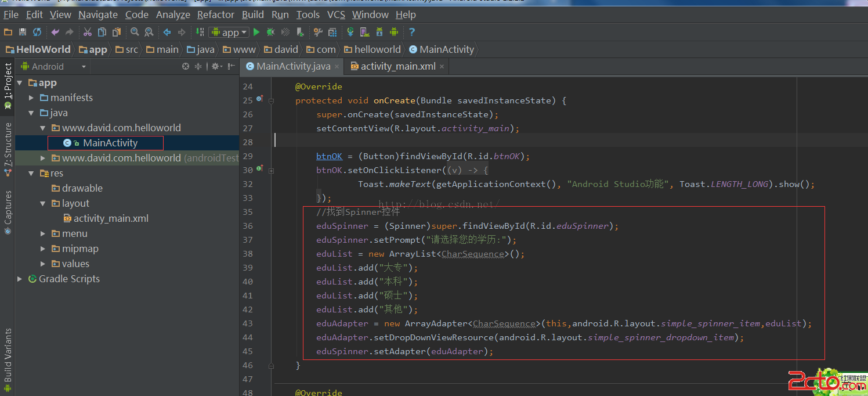Click the Make Project build icon
Image resolution: width=868 pixels, height=396 pixels.
coord(200,33)
